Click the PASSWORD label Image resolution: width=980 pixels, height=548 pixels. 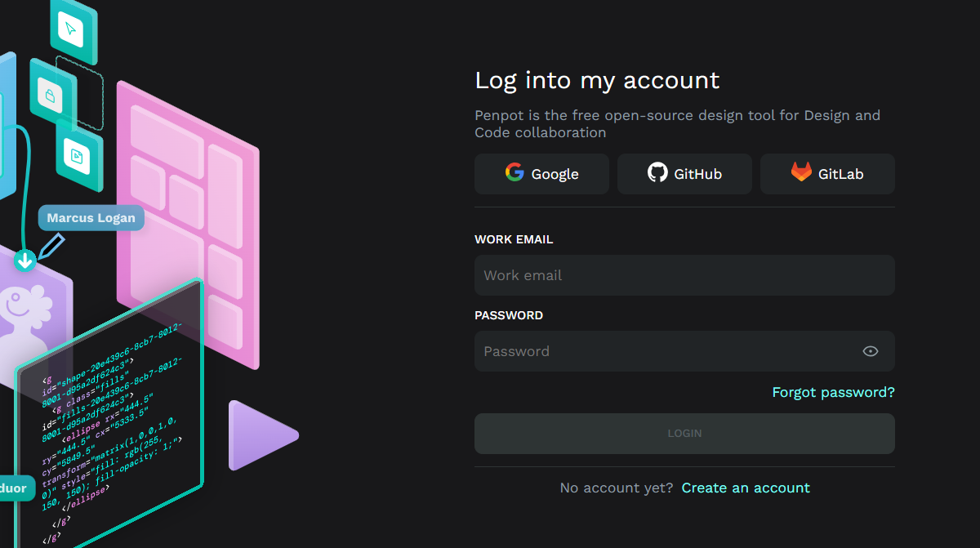509,315
